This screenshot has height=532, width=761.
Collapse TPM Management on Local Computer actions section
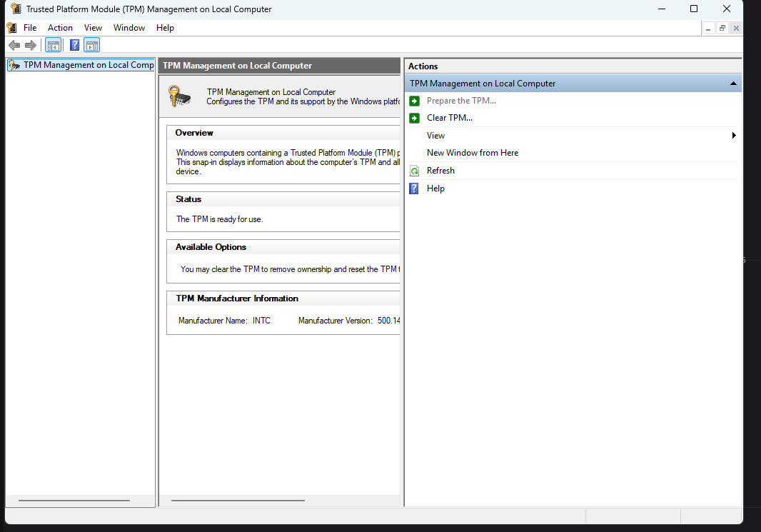point(733,84)
